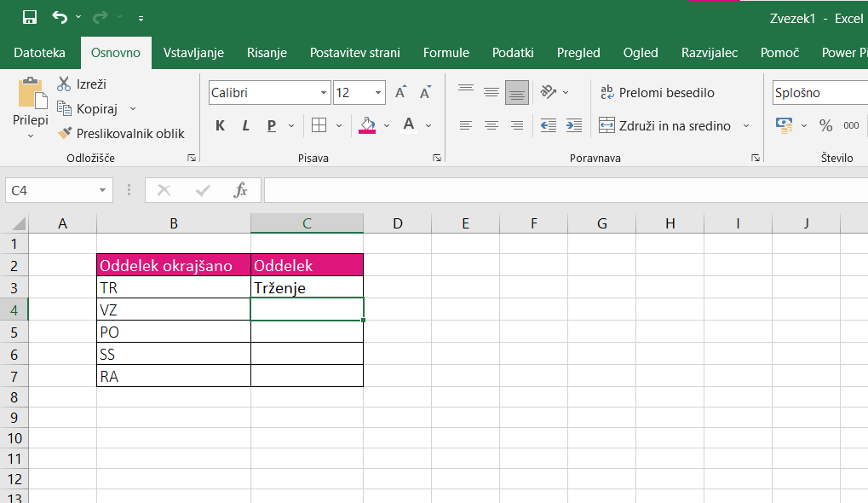Click Združi in na sredino button
This screenshot has height=503, width=868.
(664, 126)
